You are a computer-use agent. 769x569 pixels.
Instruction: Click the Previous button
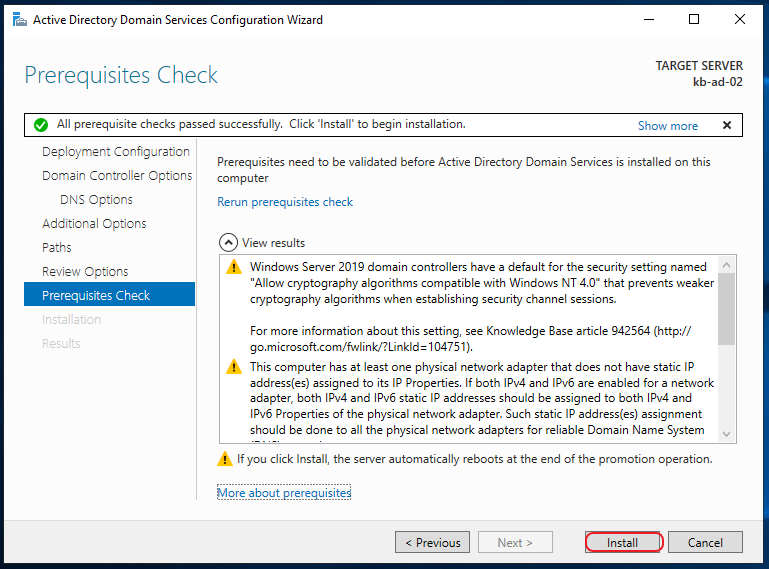pos(433,543)
